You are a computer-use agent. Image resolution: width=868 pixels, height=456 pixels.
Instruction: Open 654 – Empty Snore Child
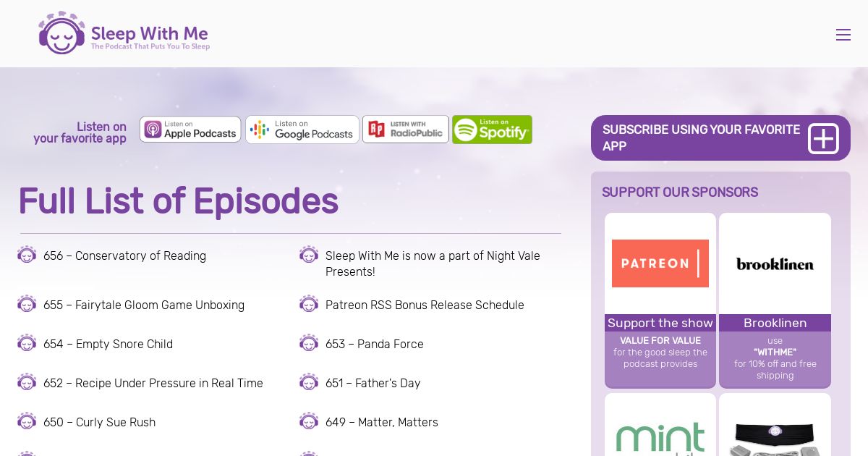(108, 344)
